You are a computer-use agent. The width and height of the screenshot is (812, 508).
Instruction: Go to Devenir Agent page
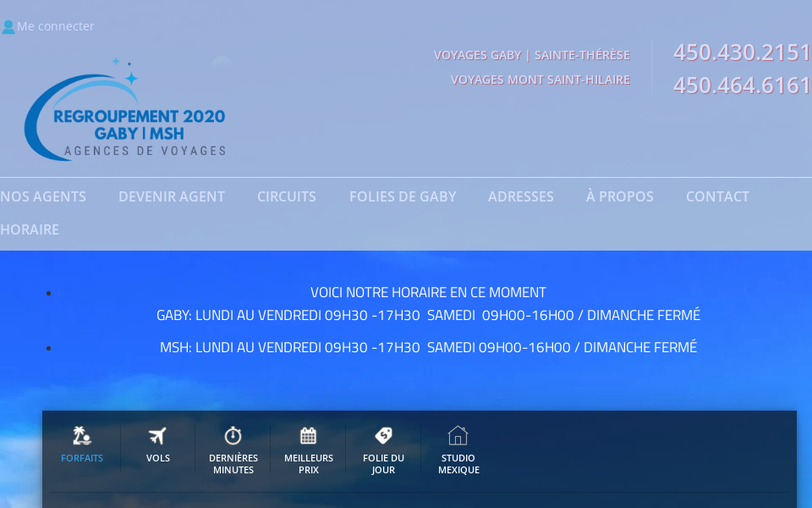click(x=172, y=196)
